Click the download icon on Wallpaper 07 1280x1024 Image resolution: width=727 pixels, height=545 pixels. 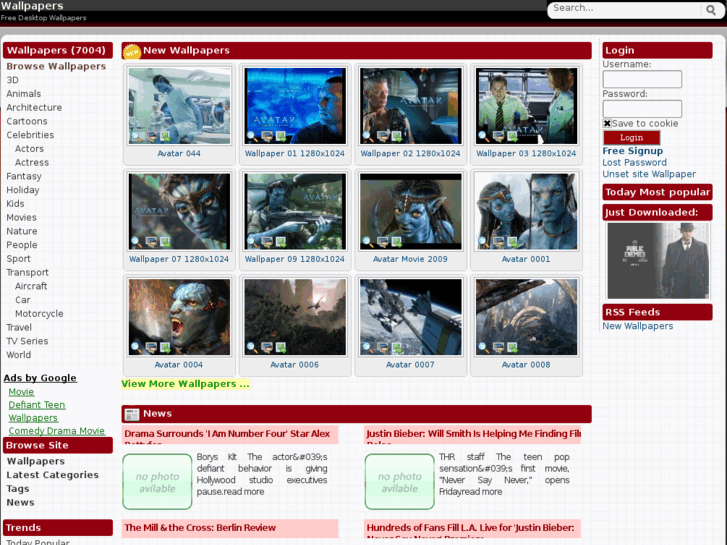click(165, 242)
